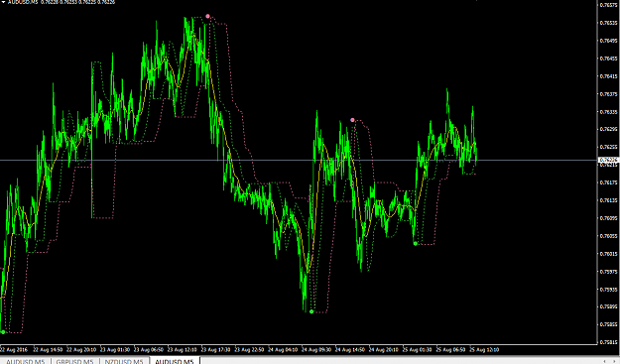Click the 0.76335 price axis label
Screen dimensions: 620x364
point(608,111)
